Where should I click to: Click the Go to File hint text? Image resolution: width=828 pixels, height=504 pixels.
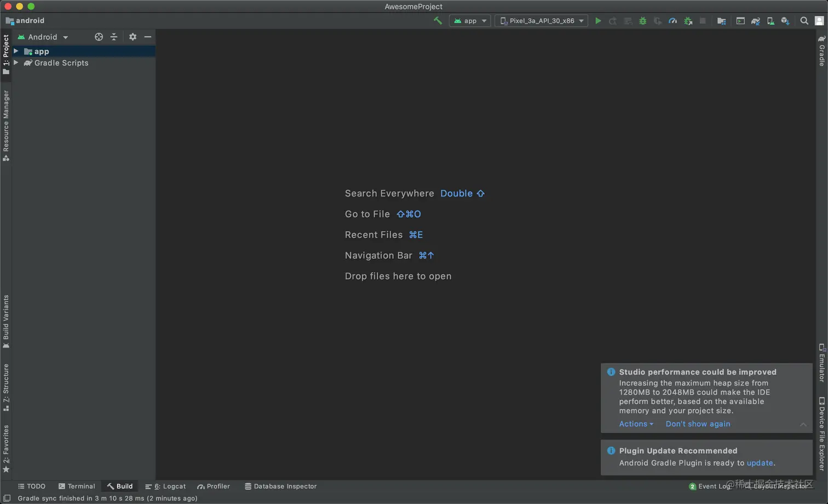click(x=367, y=214)
